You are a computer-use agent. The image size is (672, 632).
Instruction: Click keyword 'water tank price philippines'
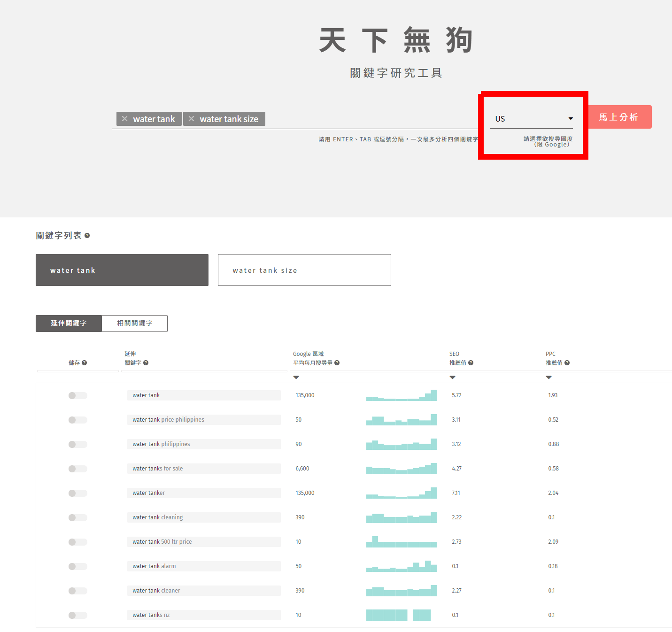pos(204,420)
